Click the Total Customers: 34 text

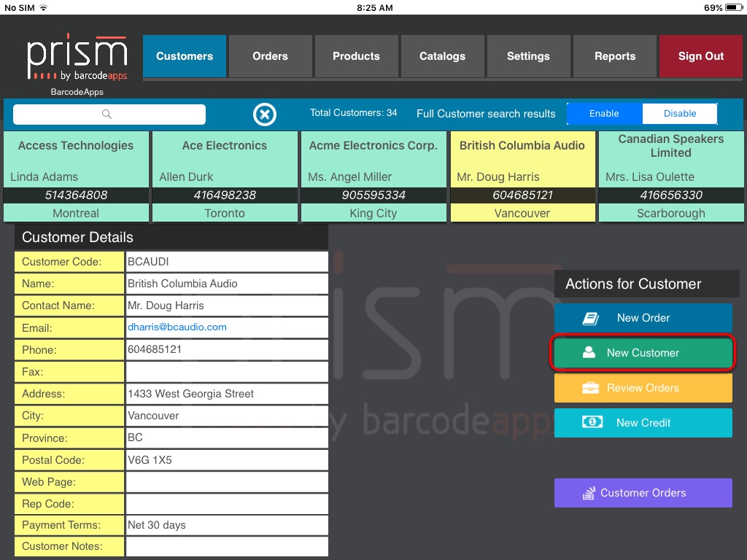(354, 113)
